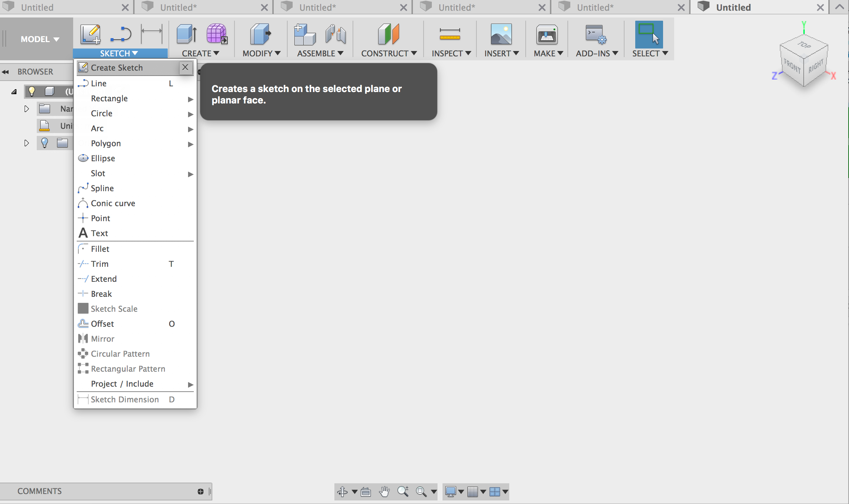This screenshot has height=504, width=849.
Task: Choose Extend from the Sketch menu
Action: [135, 279]
